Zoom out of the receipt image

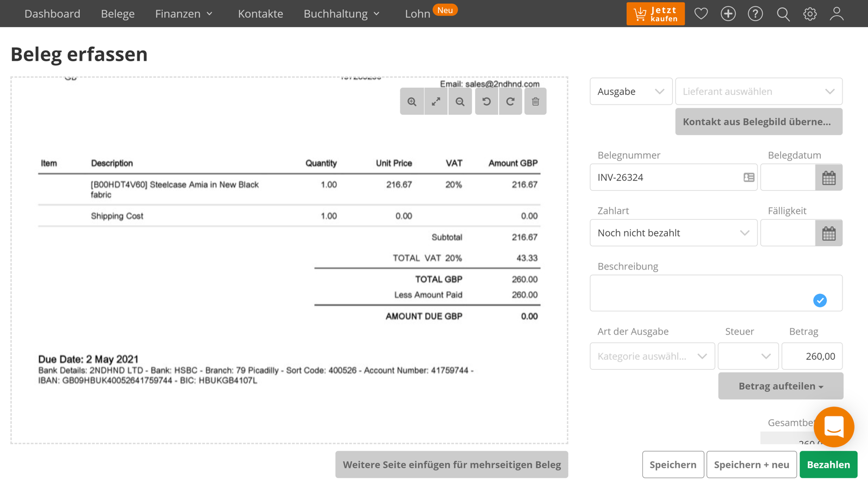point(460,101)
